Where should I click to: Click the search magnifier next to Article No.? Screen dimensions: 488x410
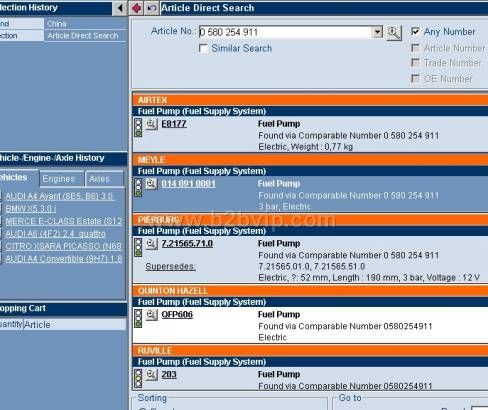(394, 33)
